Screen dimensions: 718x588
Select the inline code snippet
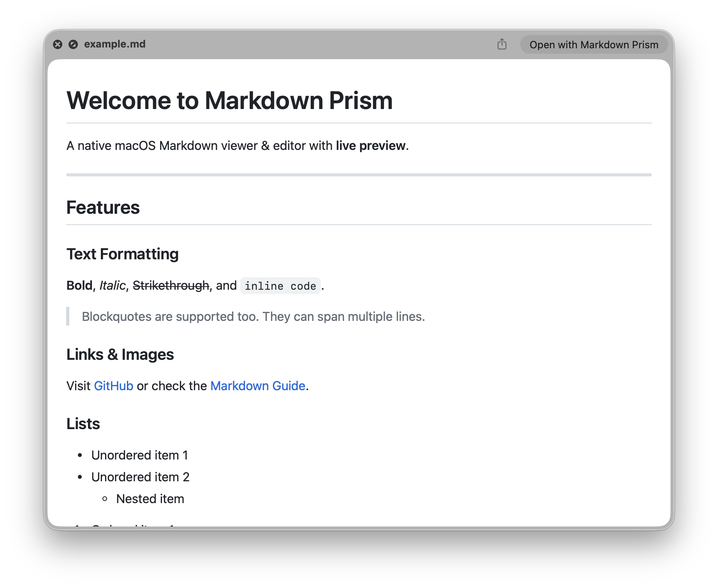click(x=280, y=286)
